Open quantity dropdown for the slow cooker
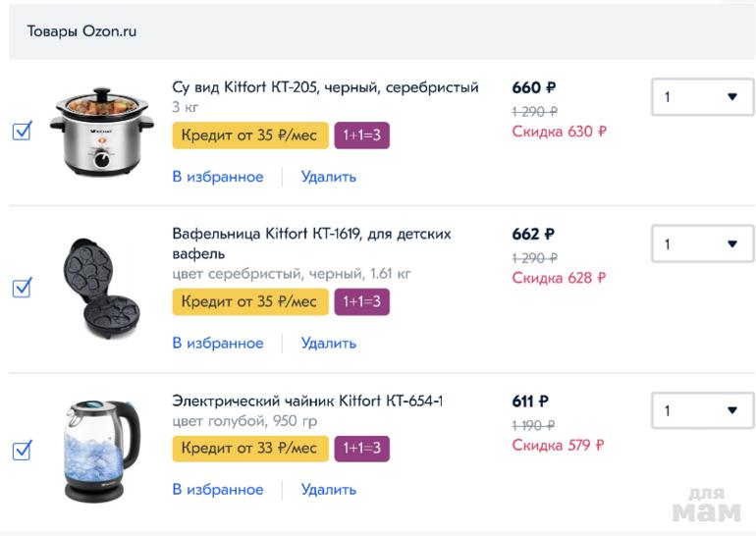 [702, 97]
